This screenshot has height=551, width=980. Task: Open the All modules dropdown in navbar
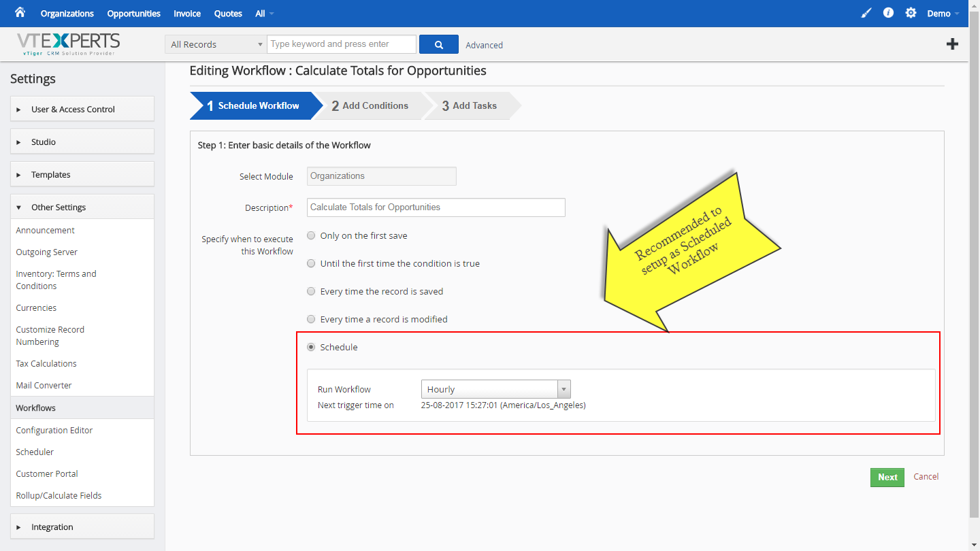pyautogui.click(x=265, y=14)
